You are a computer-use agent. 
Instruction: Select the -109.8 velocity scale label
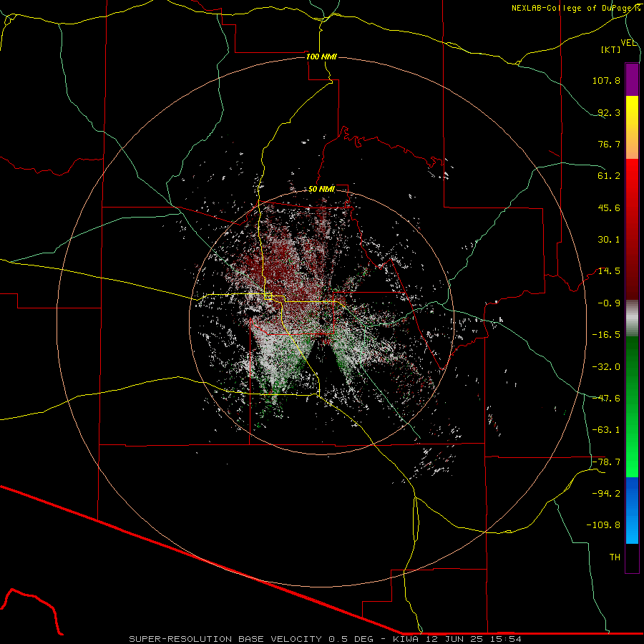[x=604, y=525]
